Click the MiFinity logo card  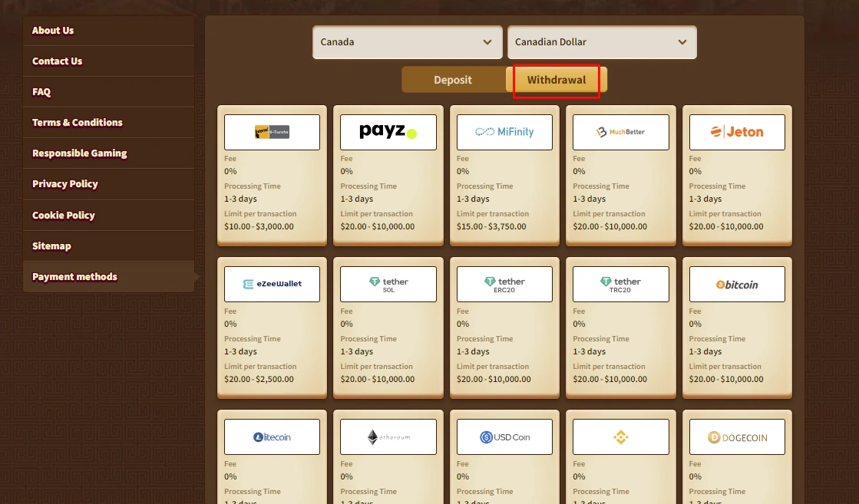pos(504,132)
